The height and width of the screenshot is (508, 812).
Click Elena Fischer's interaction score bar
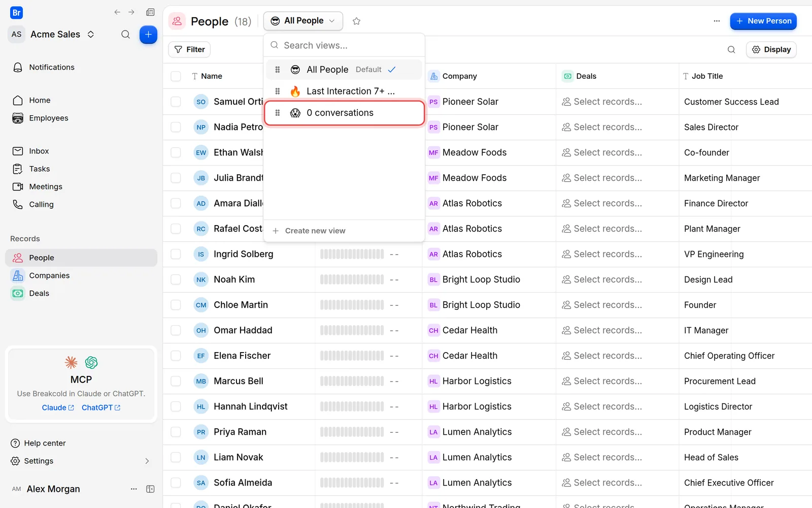(x=352, y=356)
